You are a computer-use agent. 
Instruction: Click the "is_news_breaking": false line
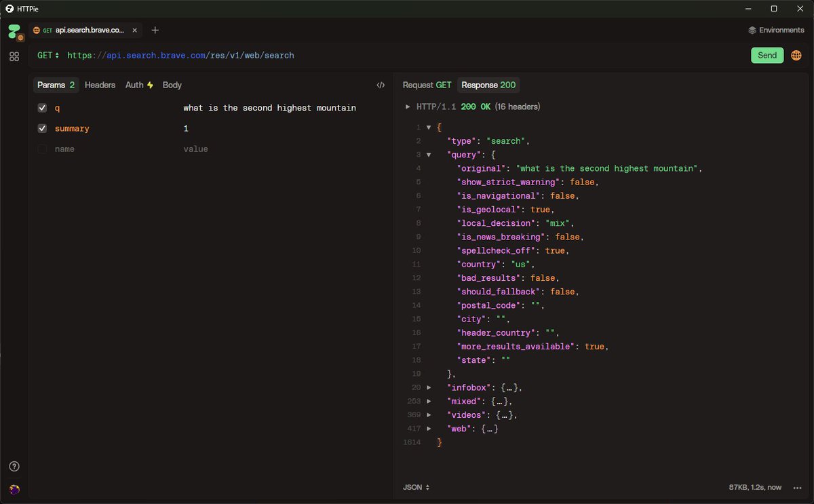click(520, 237)
